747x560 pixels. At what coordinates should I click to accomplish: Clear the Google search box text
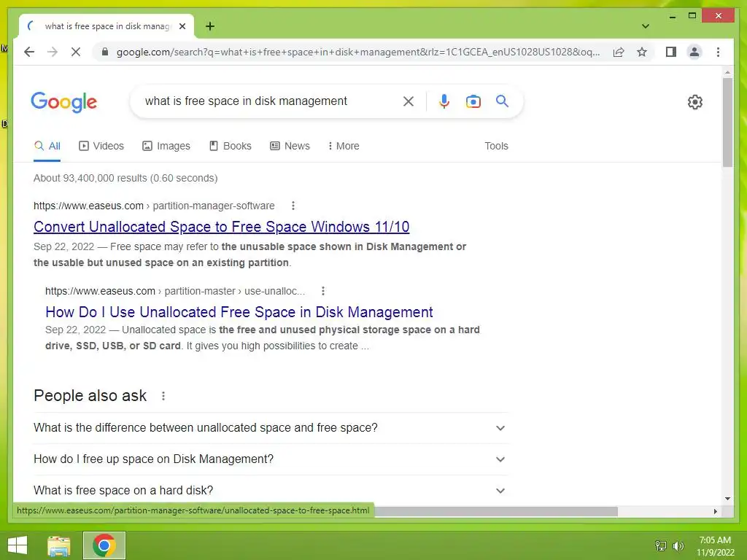coord(409,101)
